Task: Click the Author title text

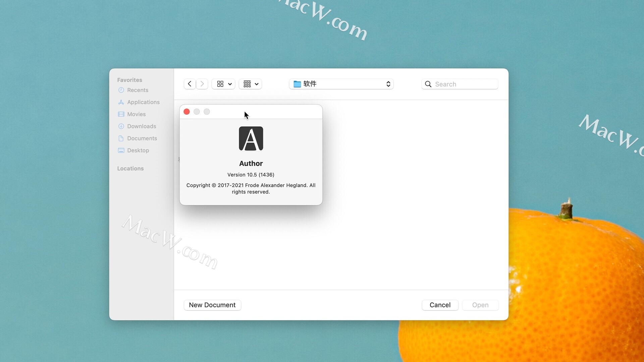Action: pos(251,164)
